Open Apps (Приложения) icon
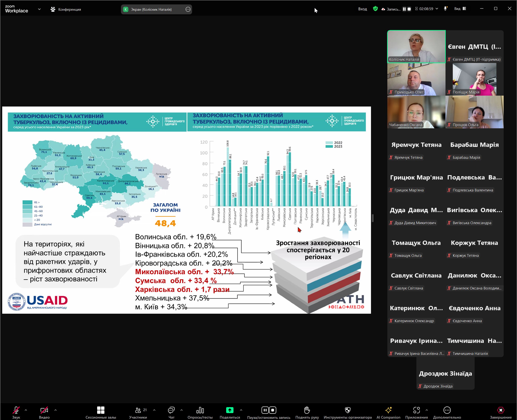 click(x=416, y=410)
